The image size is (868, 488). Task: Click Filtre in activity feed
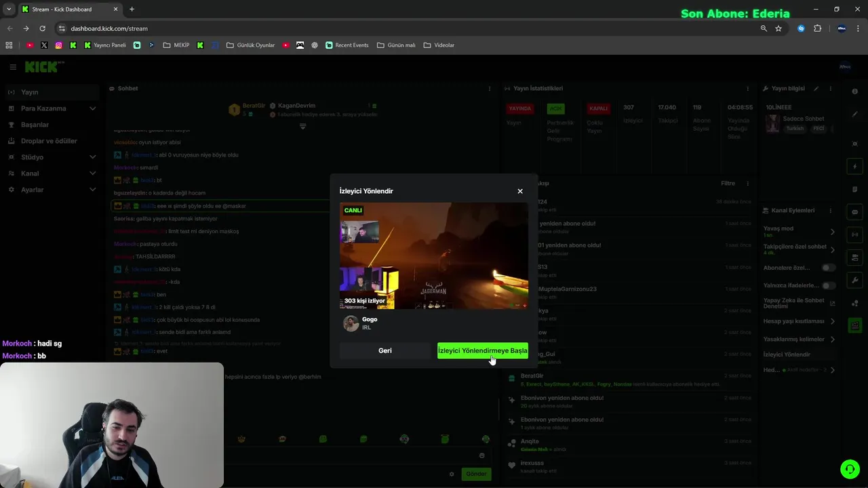point(728,184)
